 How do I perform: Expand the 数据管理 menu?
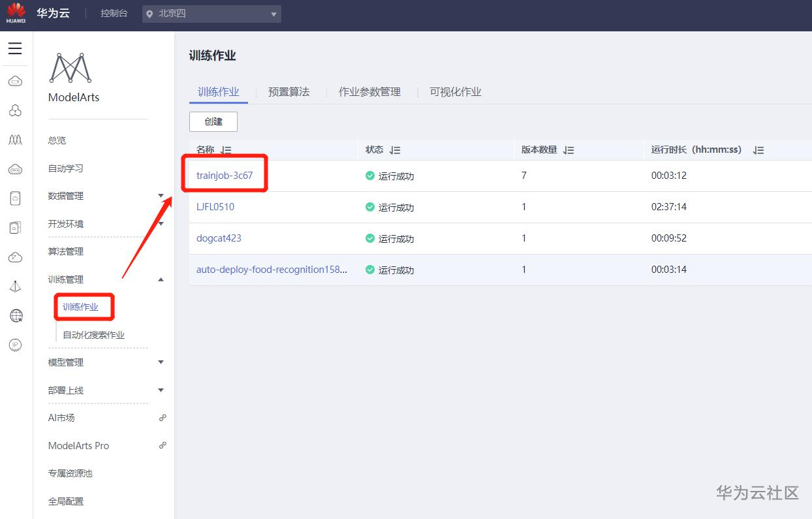point(161,196)
